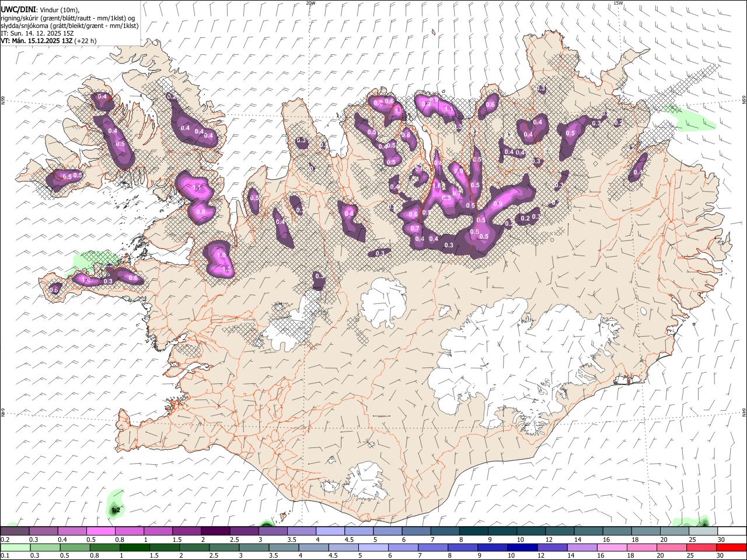Viewport: 747px width, 560px height.
Task: Click the bright red 30 rain legend swatch
Action: pyautogui.click(x=731, y=548)
